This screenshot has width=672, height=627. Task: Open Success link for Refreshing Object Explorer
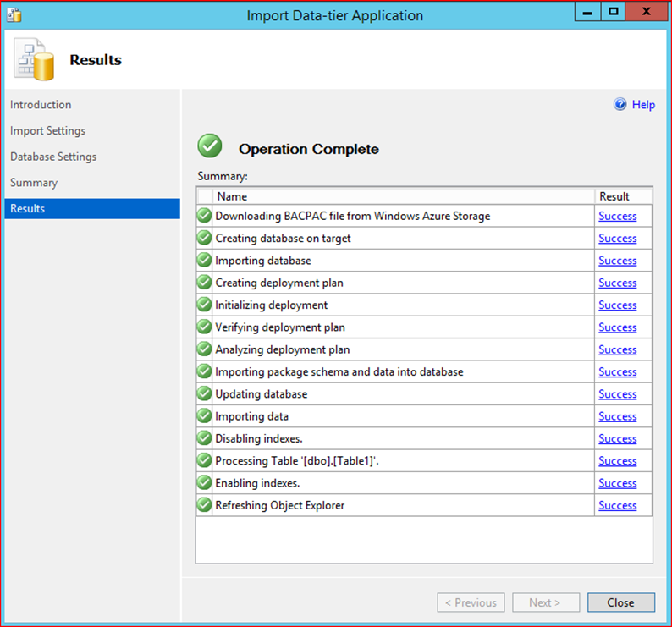(x=618, y=506)
